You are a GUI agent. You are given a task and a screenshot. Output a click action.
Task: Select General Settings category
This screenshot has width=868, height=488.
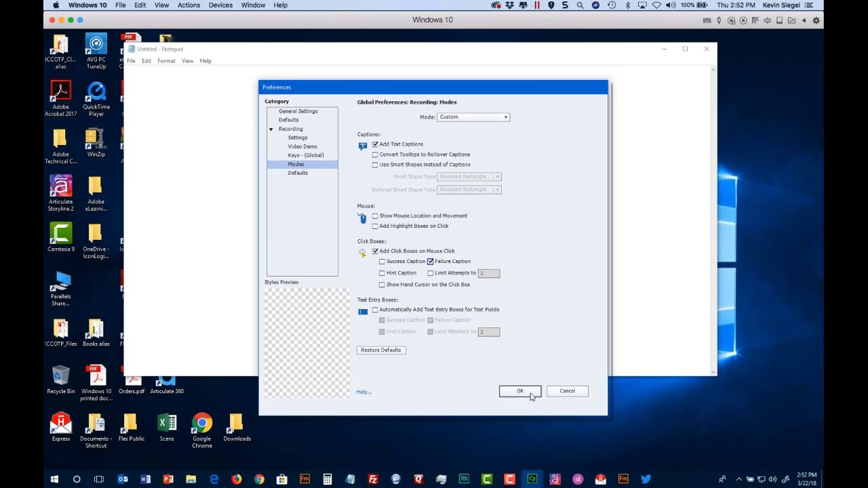coord(298,111)
